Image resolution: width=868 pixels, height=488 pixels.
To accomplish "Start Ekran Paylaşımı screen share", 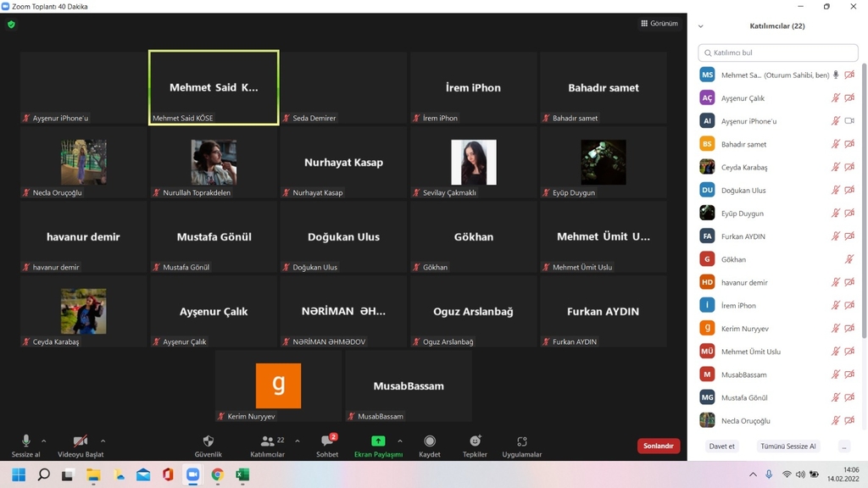I will (x=378, y=446).
